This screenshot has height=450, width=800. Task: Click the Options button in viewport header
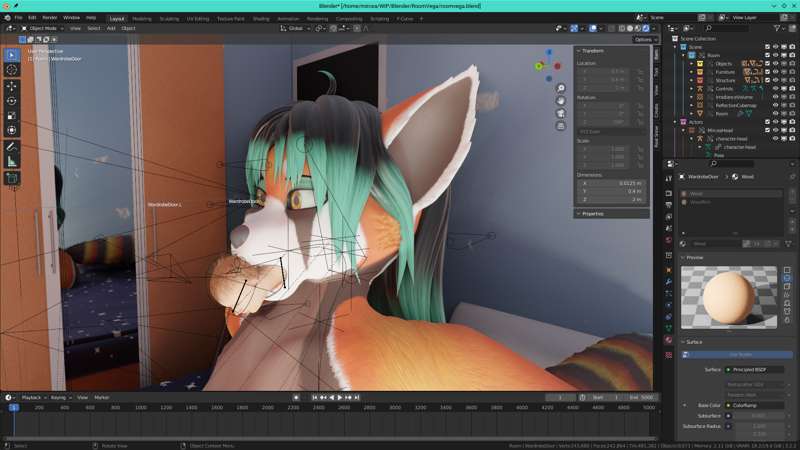(644, 39)
